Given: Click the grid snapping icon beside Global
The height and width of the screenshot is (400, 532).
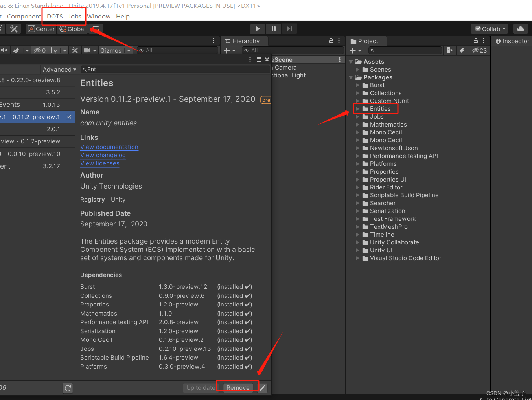Looking at the screenshot, I should 96,29.
